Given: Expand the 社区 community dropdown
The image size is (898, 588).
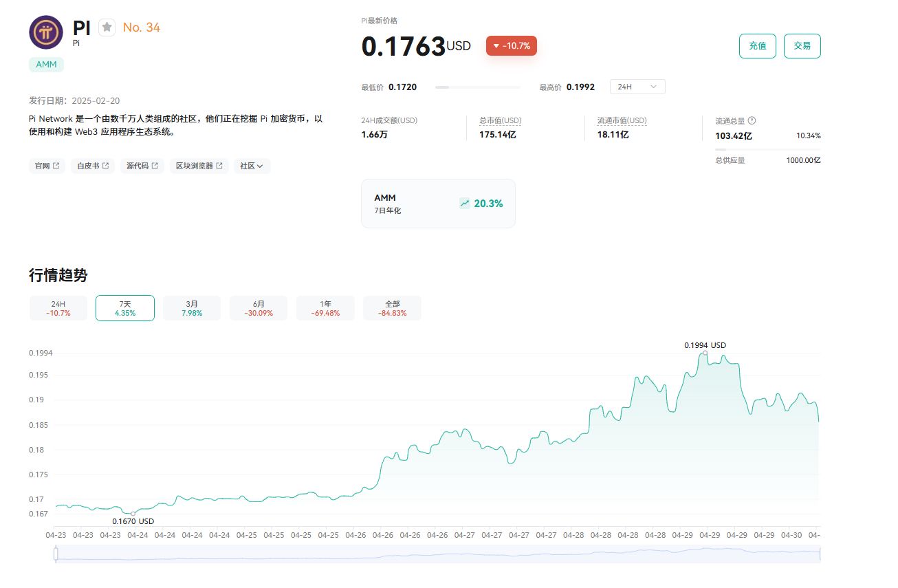Looking at the screenshot, I should [x=252, y=166].
